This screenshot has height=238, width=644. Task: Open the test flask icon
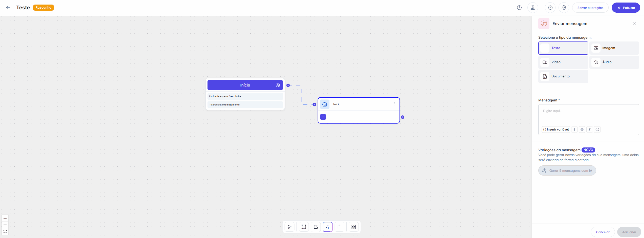coord(532,8)
